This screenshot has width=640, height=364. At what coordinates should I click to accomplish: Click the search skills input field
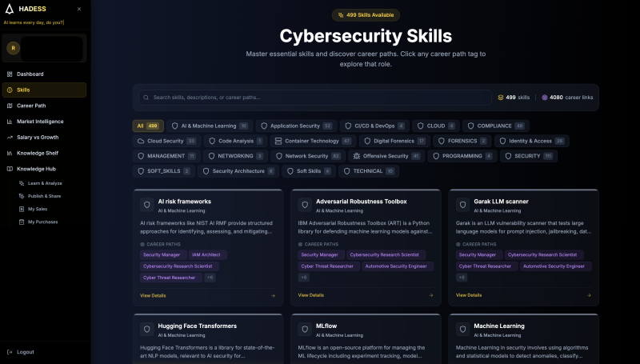pyautogui.click(x=315, y=98)
